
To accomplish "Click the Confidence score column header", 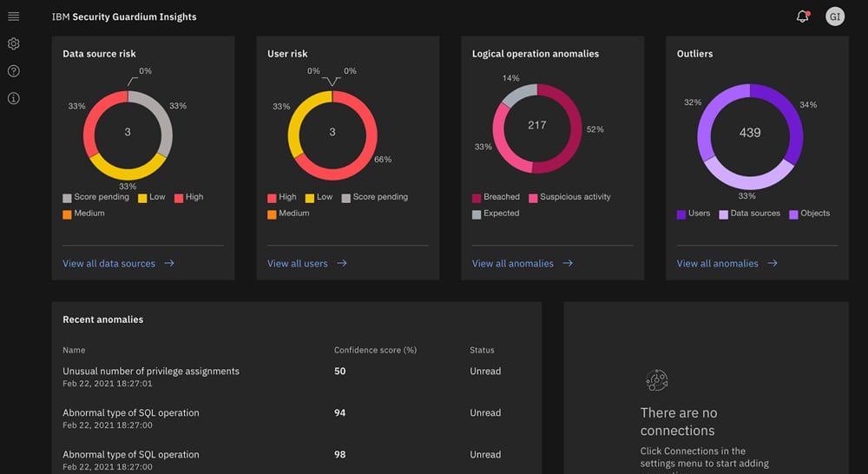I will pyautogui.click(x=375, y=350).
